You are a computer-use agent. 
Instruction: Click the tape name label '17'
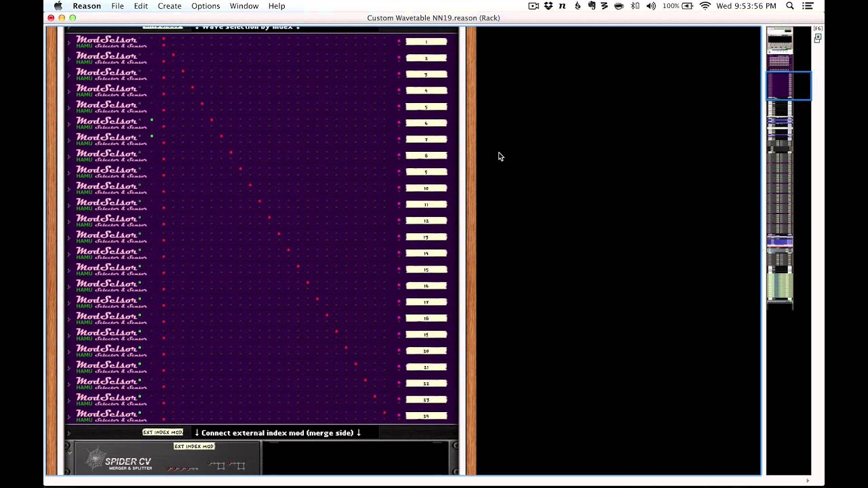pyautogui.click(x=426, y=302)
